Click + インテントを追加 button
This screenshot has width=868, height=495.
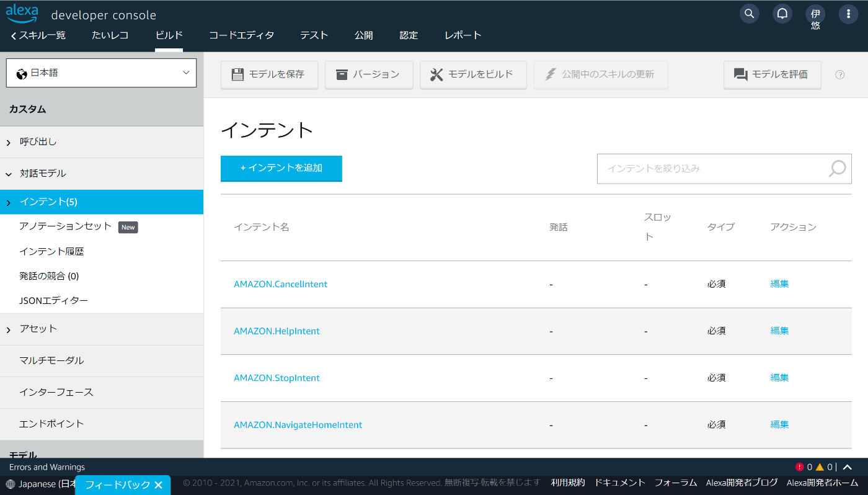[x=281, y=168]
